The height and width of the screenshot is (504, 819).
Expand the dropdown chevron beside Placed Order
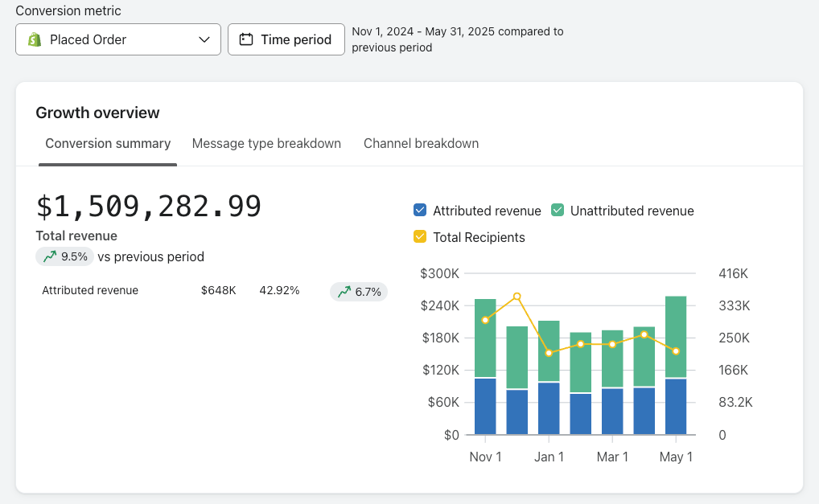tap(204, 39)
